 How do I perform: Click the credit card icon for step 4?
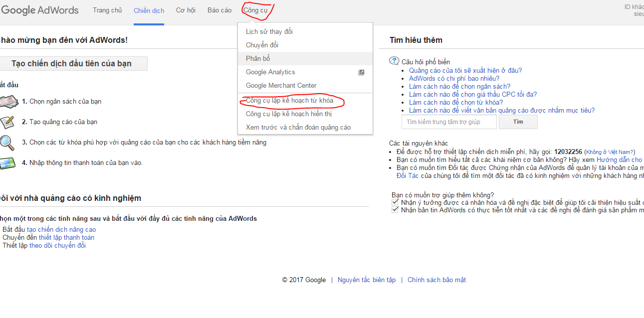pyautogui.click(x=7, y=163)
